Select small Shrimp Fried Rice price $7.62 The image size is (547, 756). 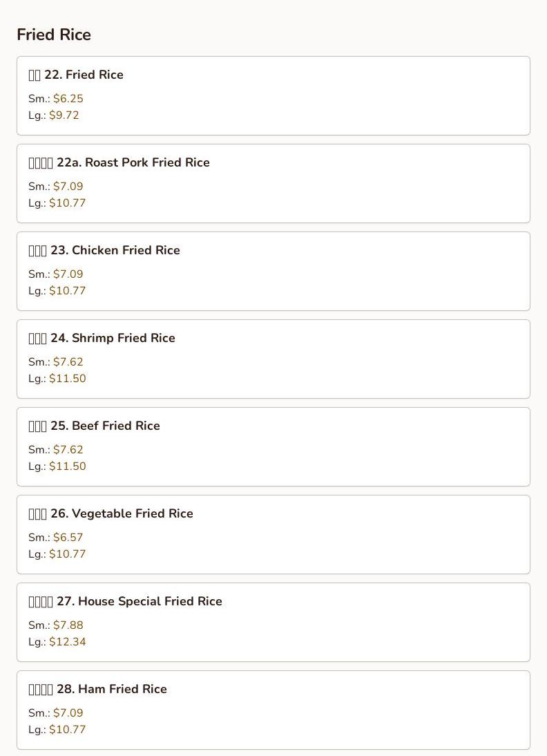tap(68, 362)
